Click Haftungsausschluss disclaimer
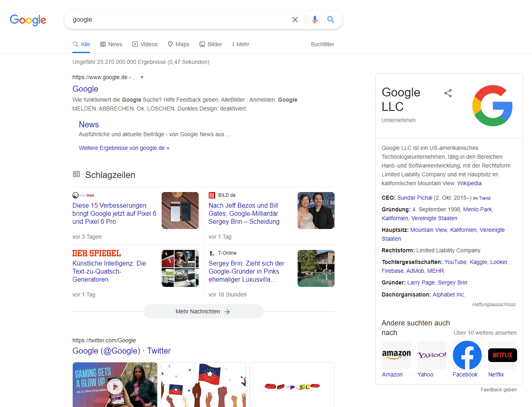 coord(494,305)
